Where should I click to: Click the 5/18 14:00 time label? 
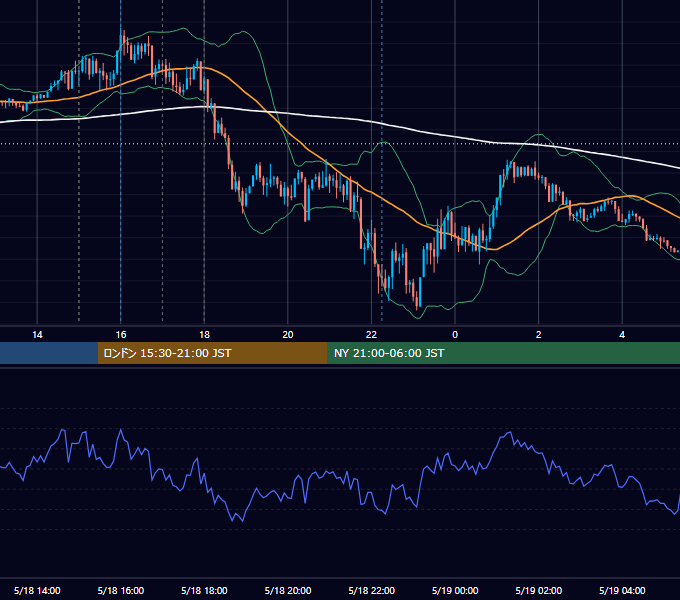pos(37,590)
